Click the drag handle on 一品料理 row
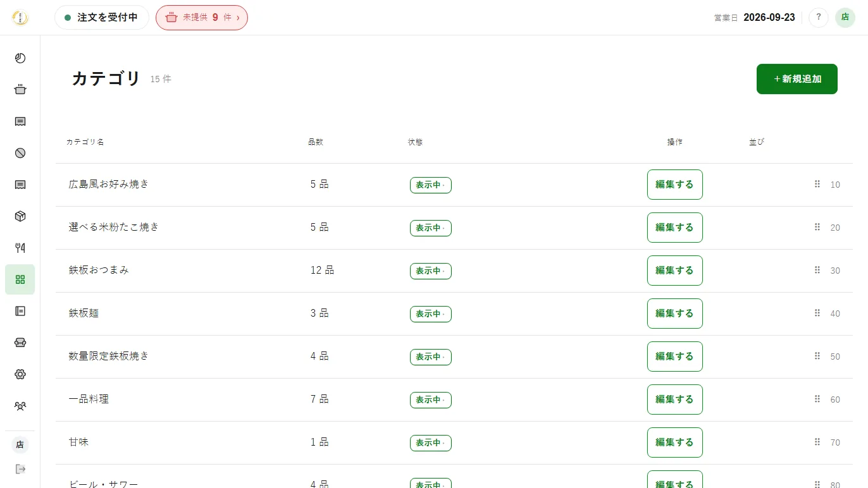This screenshot has height=488, width=868. pos(817,399)
